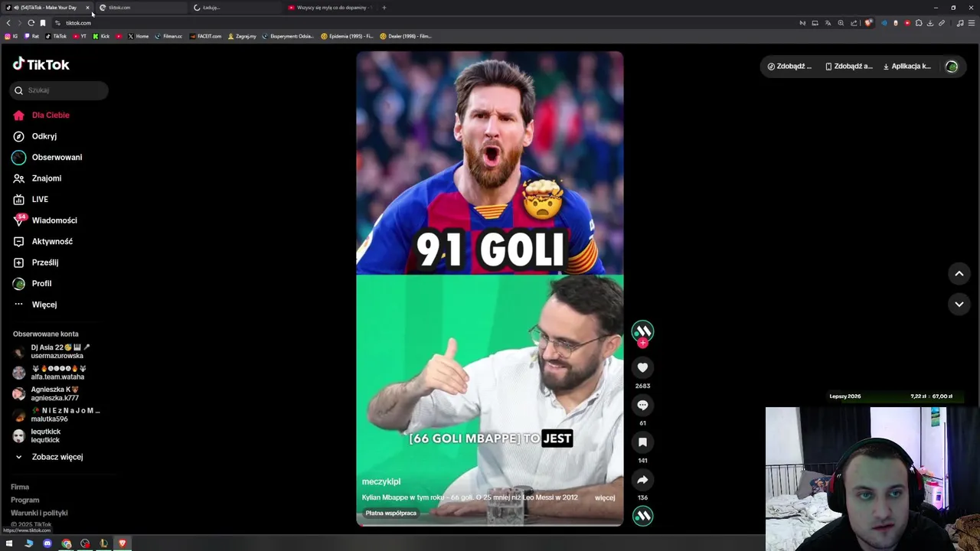Open Agnieszka K followed account
980x551 pixels.
[x=46, y=393]
